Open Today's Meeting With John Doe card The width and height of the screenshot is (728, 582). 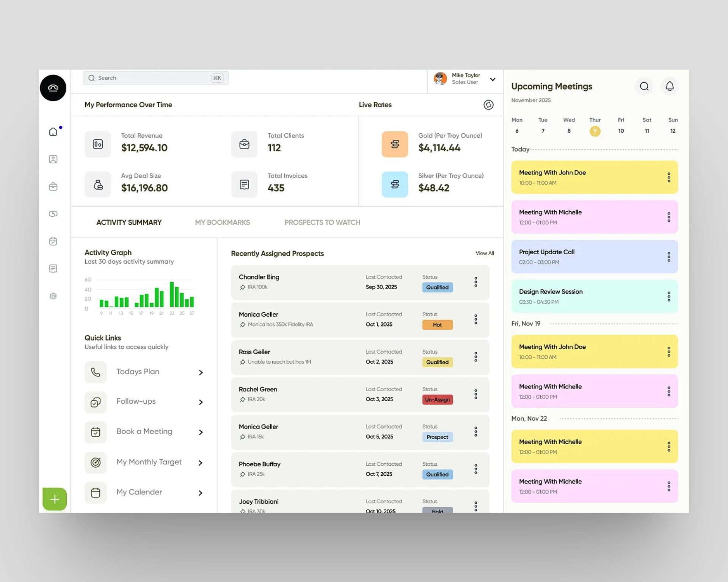tap(595, 177)
